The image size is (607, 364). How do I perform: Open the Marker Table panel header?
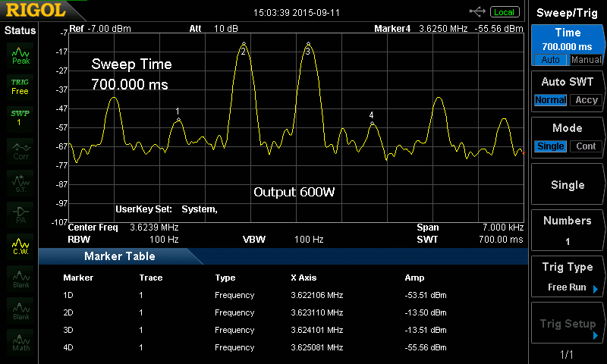coord(120,256)
